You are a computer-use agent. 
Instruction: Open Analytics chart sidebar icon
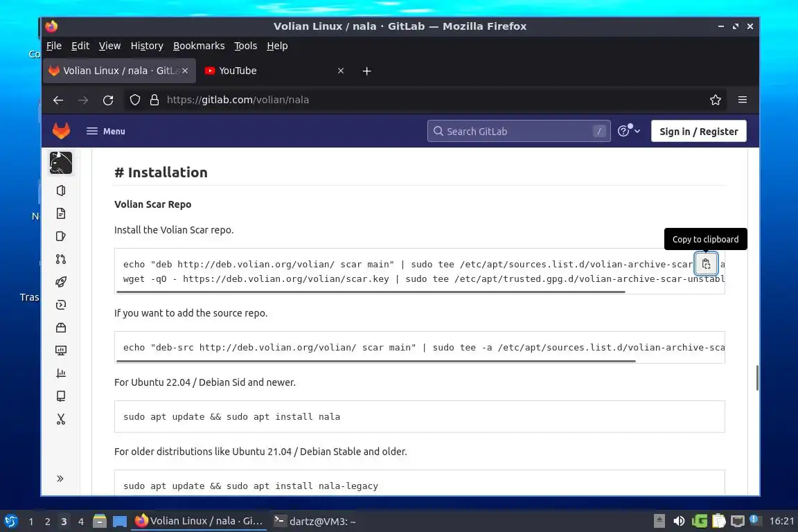click(60, 373)
